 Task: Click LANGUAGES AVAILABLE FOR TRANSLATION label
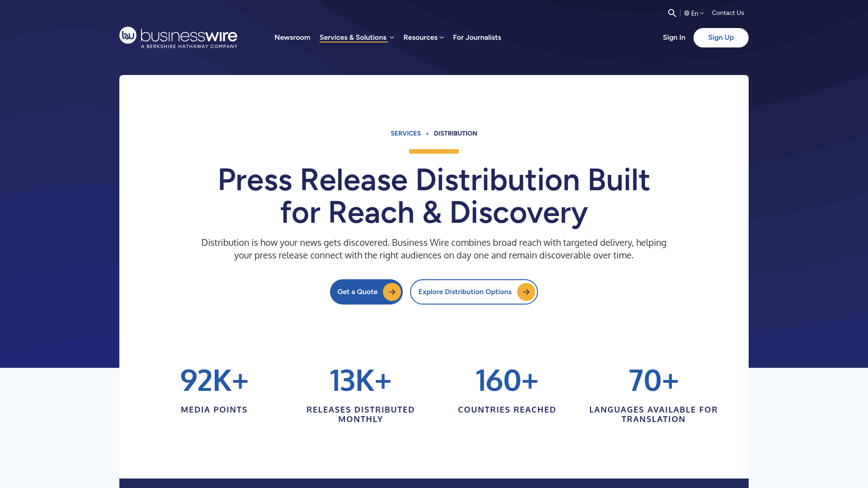point(654,414)
